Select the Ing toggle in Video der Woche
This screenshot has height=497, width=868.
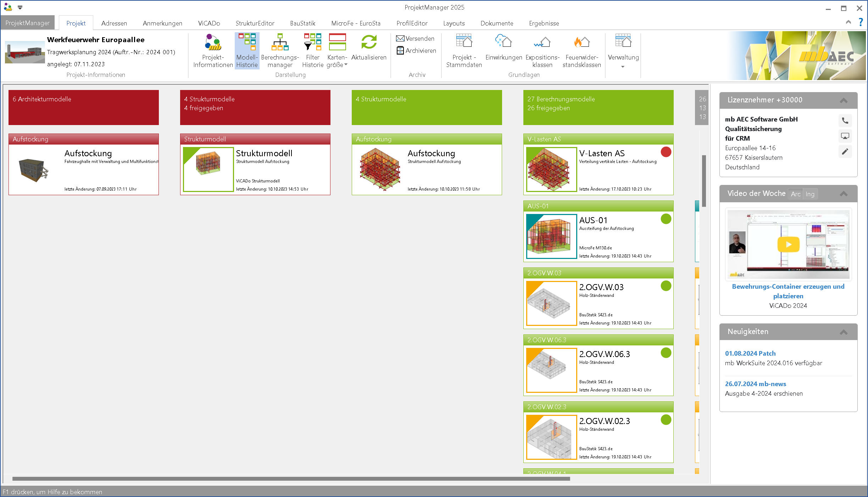[810, 194]
